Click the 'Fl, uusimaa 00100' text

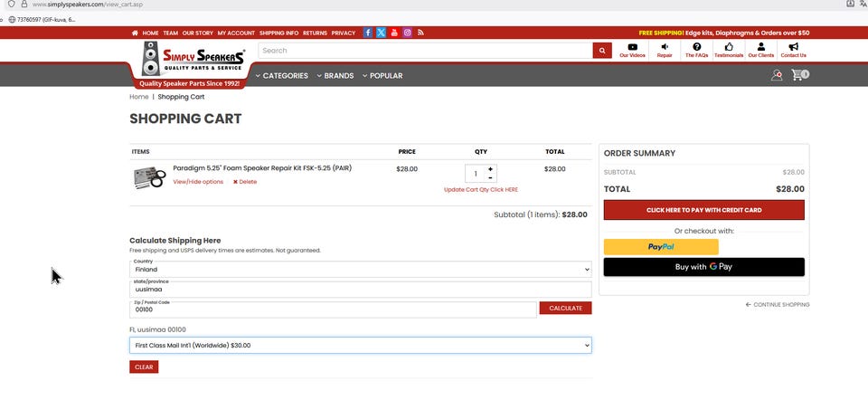[x=157, y=329]
